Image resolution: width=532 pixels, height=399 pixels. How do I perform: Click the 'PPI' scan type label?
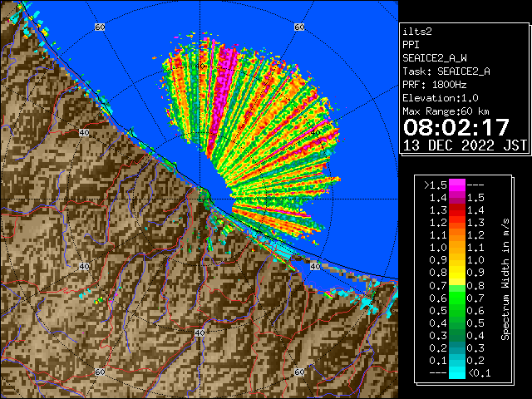tap(411, 45)
